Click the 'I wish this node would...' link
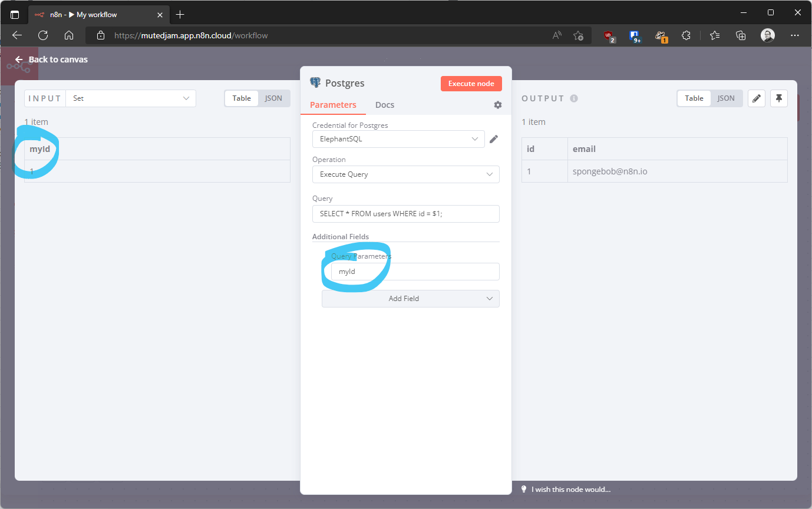This screenshot has width=812, height=509. pyautogui.click(x=572, y=489)
